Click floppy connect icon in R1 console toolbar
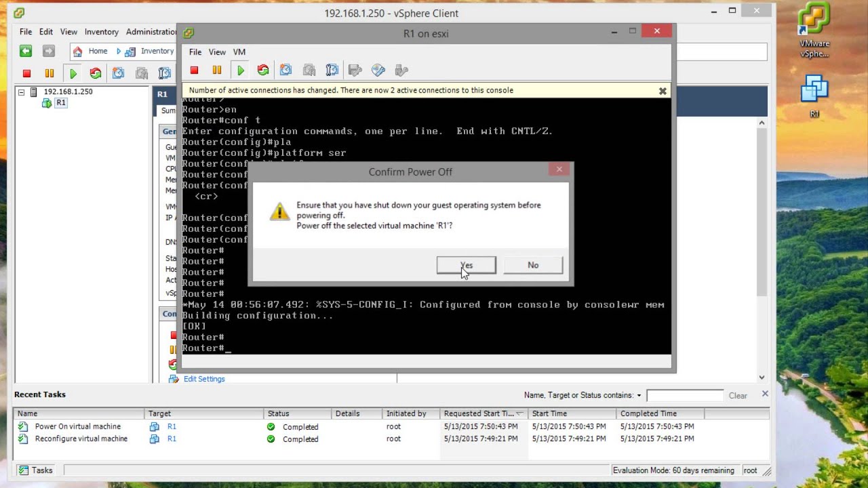868x488 pixels. click(x=355, y=70)
